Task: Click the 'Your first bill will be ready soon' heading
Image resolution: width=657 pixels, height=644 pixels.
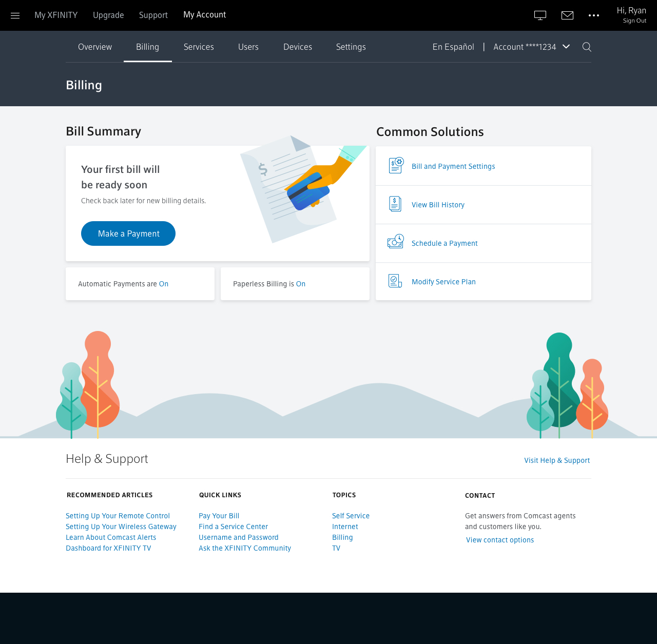Action: click(121, 177)
